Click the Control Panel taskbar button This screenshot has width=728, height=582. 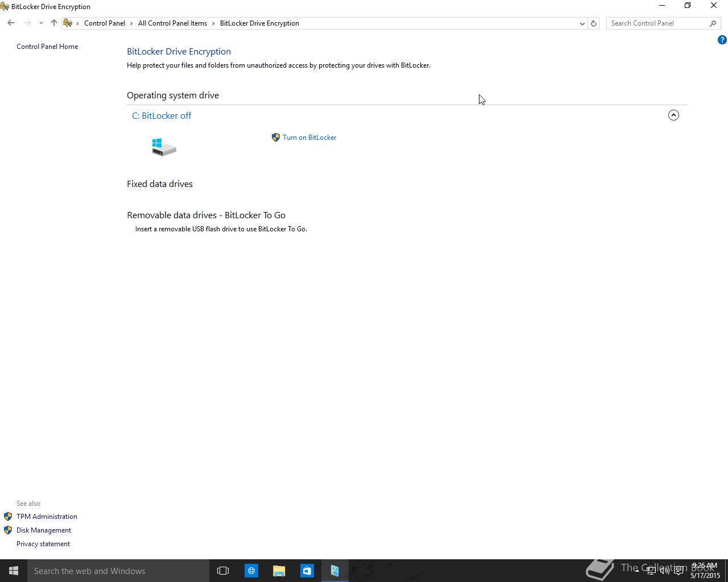coord(334,571)
